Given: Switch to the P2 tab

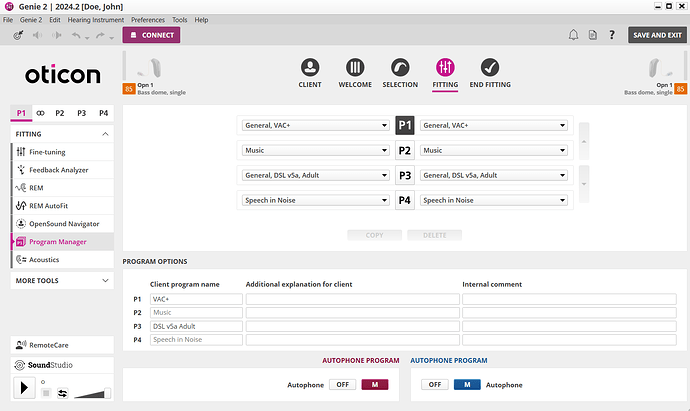Looking at the screenshot, I should (60, 113).
